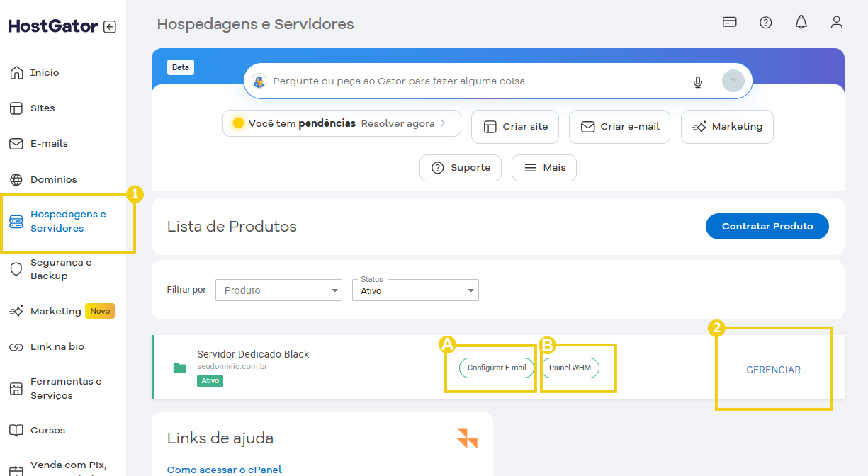The image size is (868, 476).
Task: Click the notification bell icon
Action: pos(801,22)
